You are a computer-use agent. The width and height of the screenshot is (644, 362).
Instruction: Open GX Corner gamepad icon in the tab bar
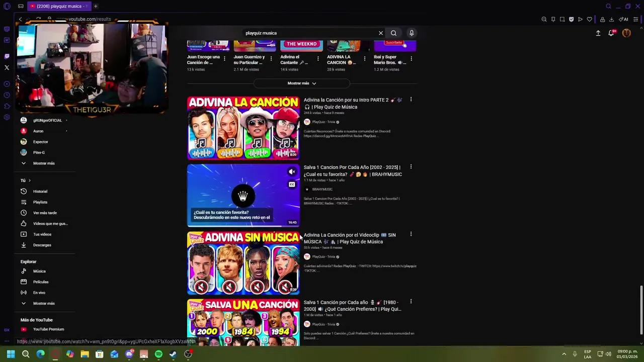[x=21, y=6]
